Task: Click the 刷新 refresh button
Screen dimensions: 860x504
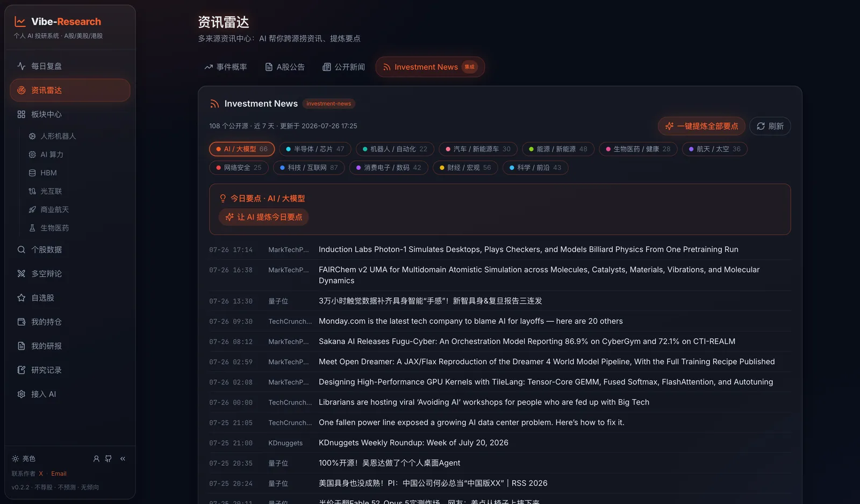Action: pos(770,126)
